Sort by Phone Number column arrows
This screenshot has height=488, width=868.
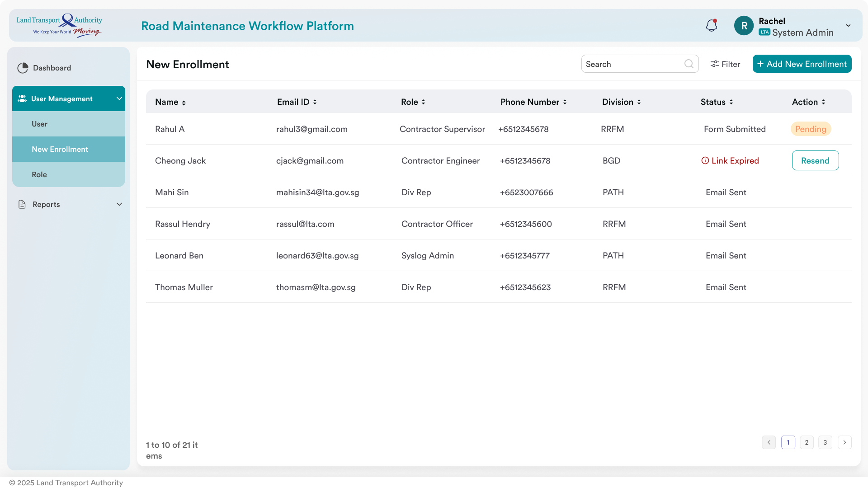[565, 102]
